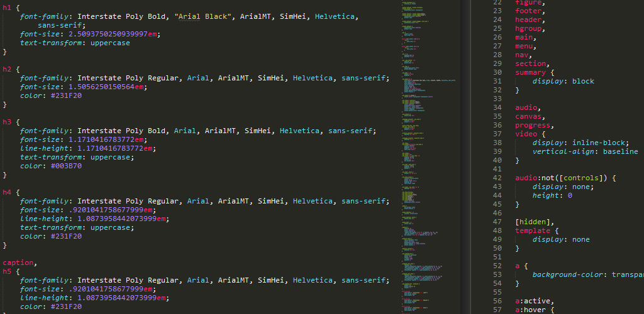Click the [hidden] selector on line 47
The width and height of the screenshot is (644, 314).
pos(533,222)
